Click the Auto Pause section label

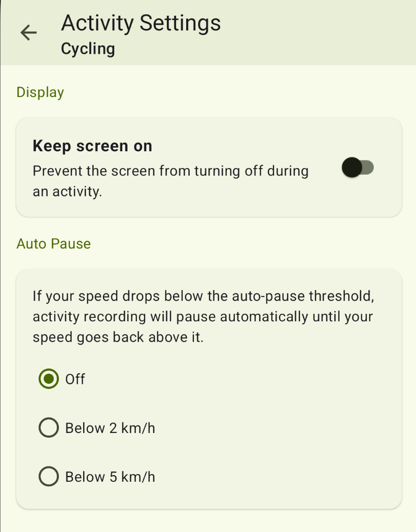click(x=53, y=244)
